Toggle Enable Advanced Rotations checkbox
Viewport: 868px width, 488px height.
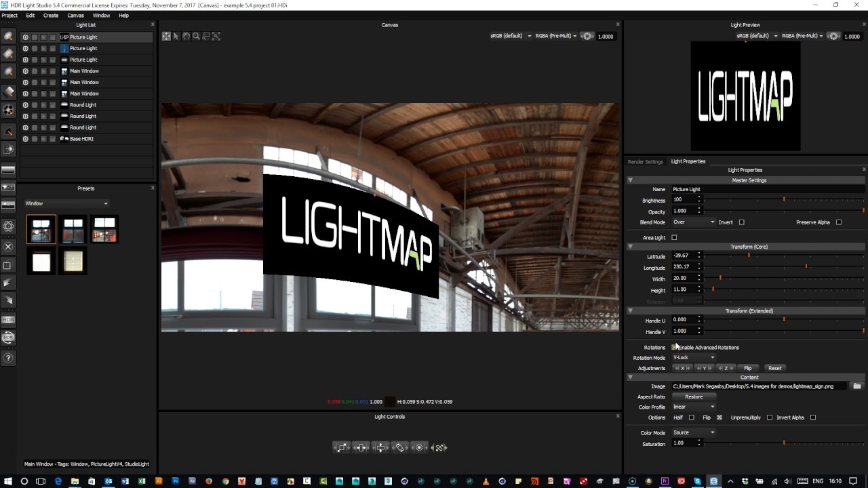pyautogui.click(x=674, y=347)
